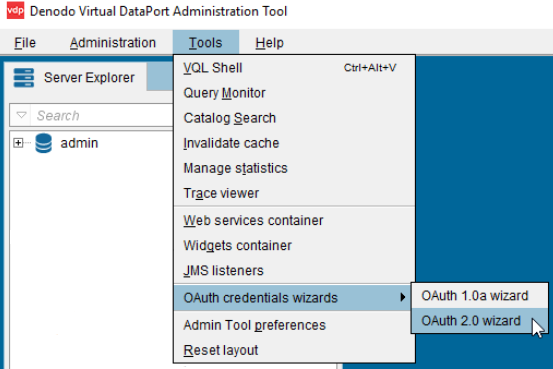Viewport: 553px width, 369px height.
Task: Open Trace viewer
Action: coord(294,193)
